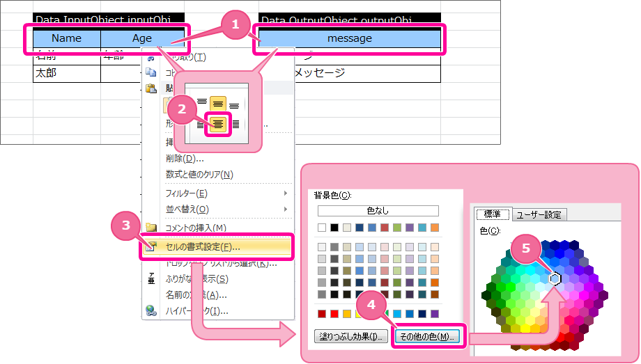Pick the dark red standard color swatch
The image size is (641, 364).
pyautogui.click(x=322, y=314)
